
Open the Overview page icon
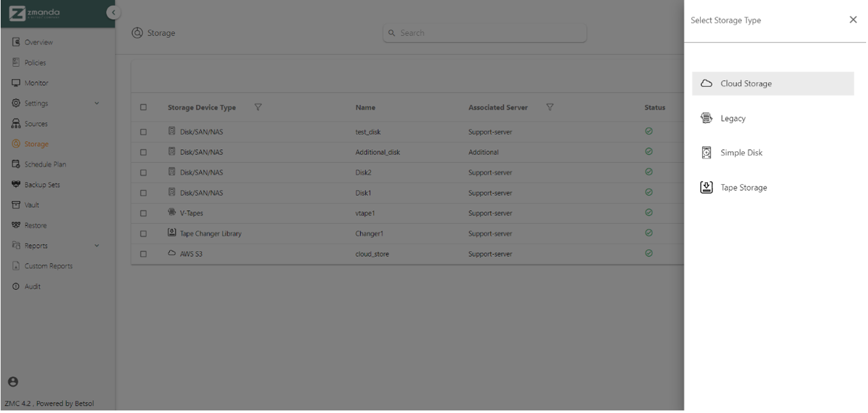pos(15,43)
